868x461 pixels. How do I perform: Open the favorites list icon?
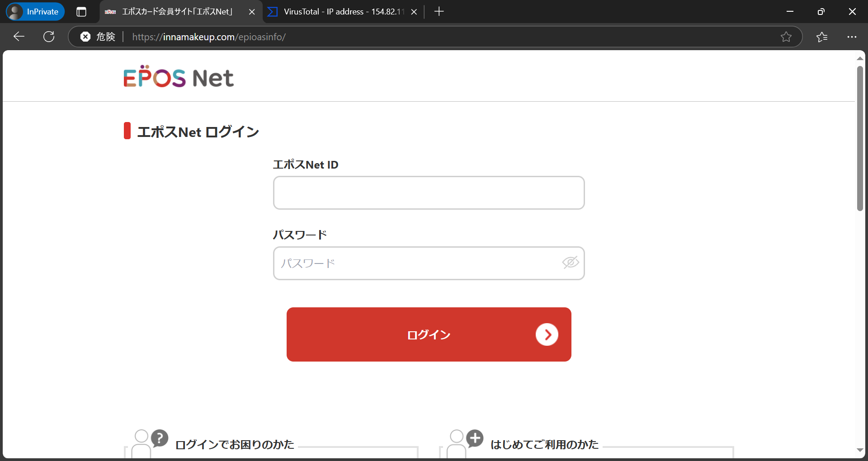tap(822, 37)
